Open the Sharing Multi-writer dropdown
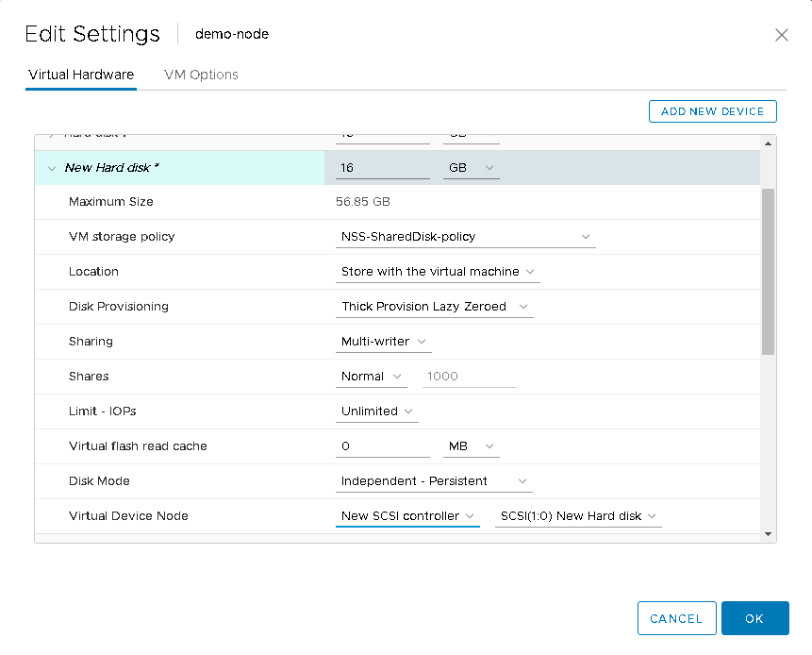The width and height of the screenshot is (812, 655). coord(384,342)
